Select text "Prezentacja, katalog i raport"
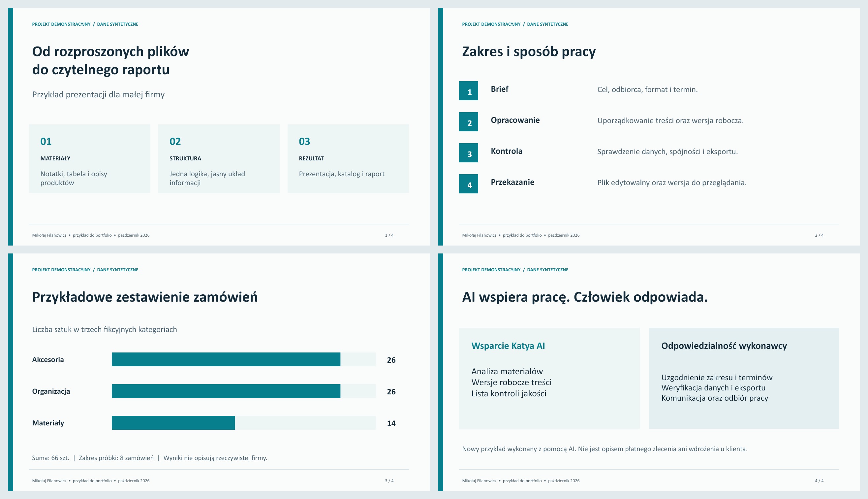 (342, 174)
